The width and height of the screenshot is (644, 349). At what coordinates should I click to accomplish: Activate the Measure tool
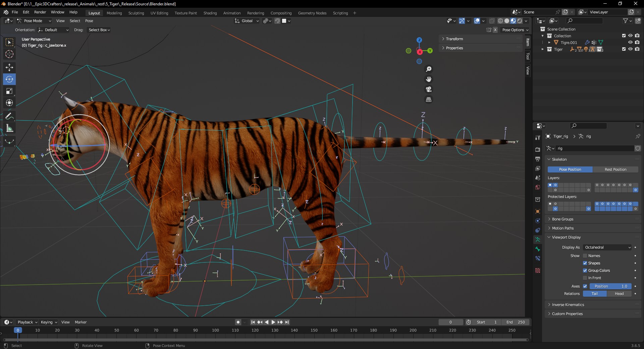pyautogui.click(x=9, y=128)
